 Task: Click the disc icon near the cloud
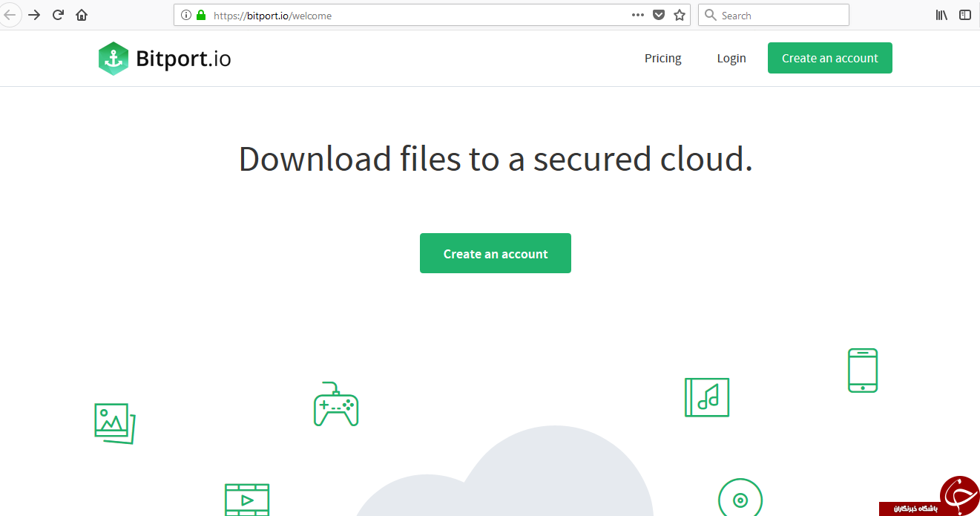click(x=740, y=497)
